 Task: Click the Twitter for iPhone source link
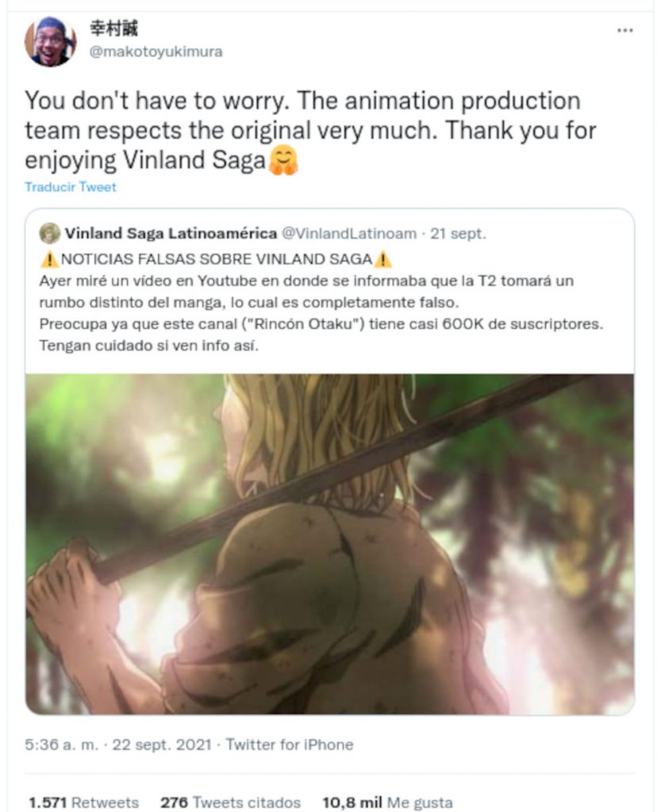click(290, 745)
